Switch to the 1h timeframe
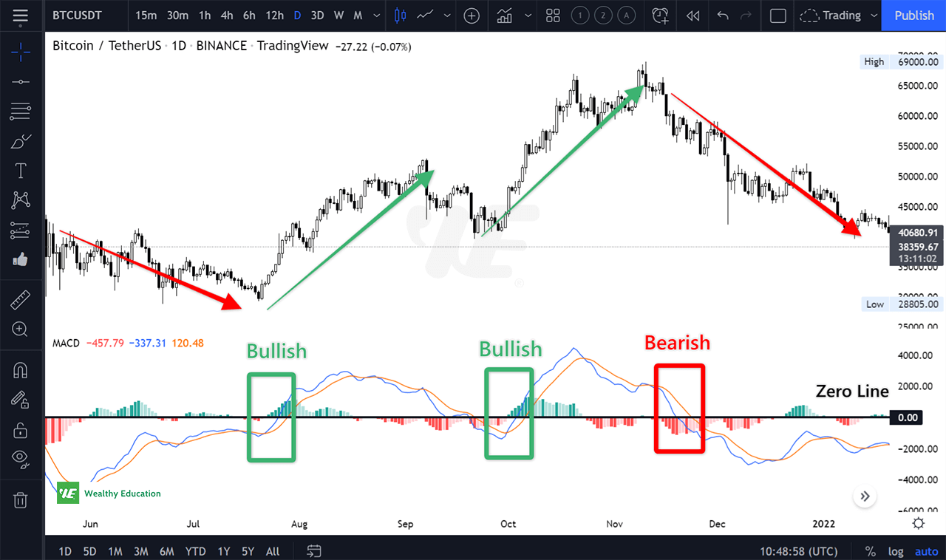 [205, 16]
